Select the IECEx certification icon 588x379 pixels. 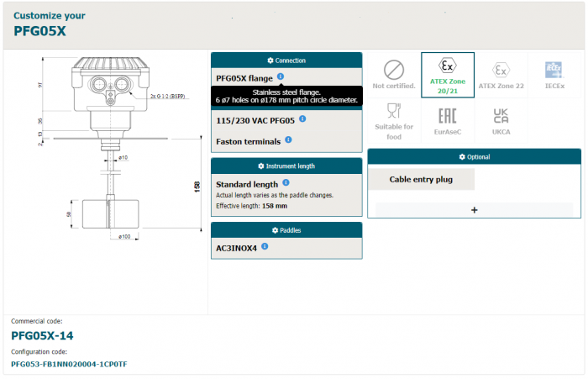[554, 75]
